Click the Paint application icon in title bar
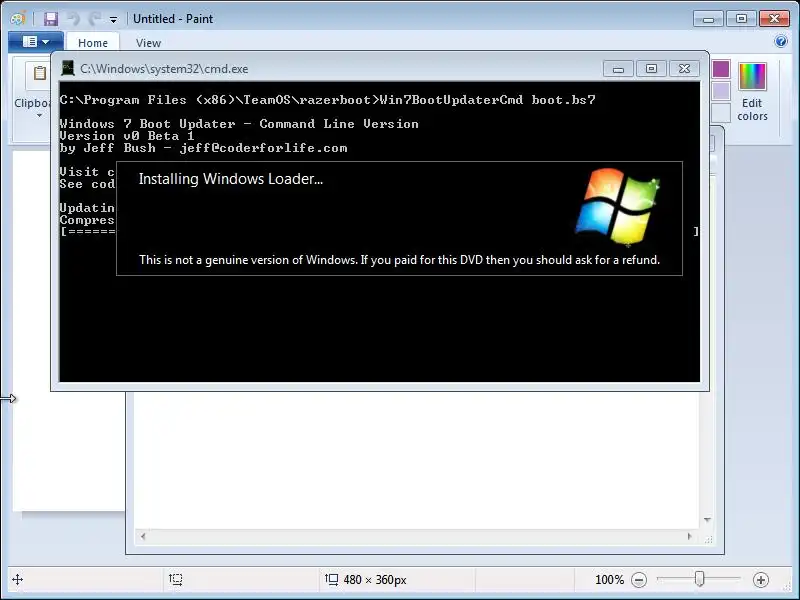 click(18, 19)
